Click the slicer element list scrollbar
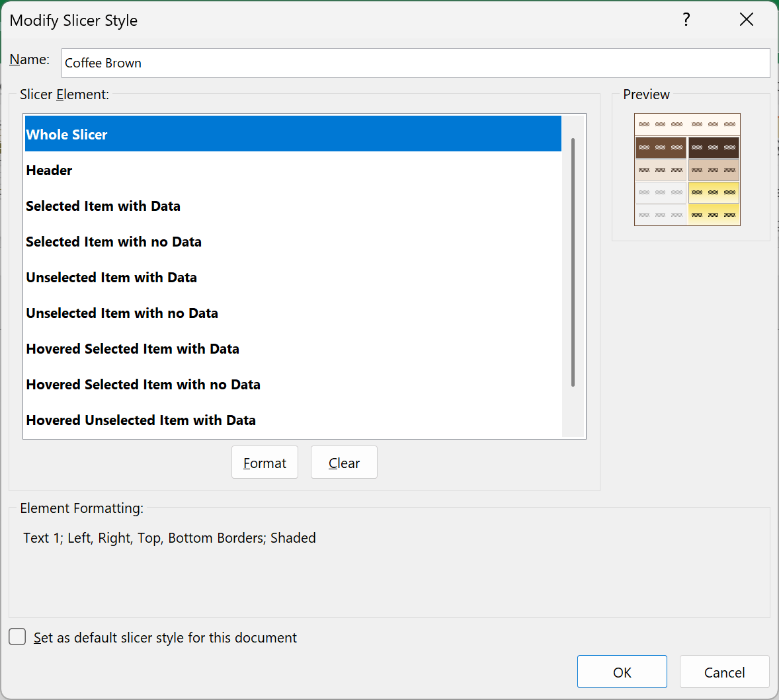779x700 pixels. (x=573, y=262)
